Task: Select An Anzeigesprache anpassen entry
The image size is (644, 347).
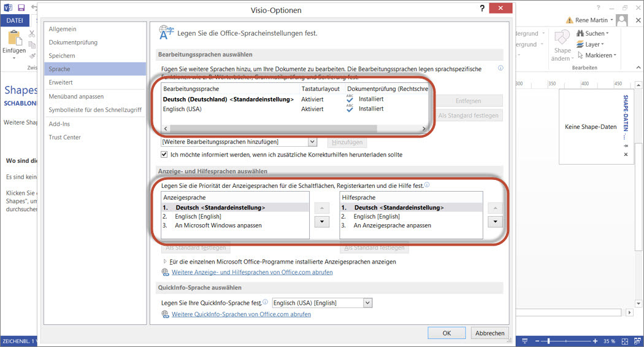Action: click(x=411, y=226)
